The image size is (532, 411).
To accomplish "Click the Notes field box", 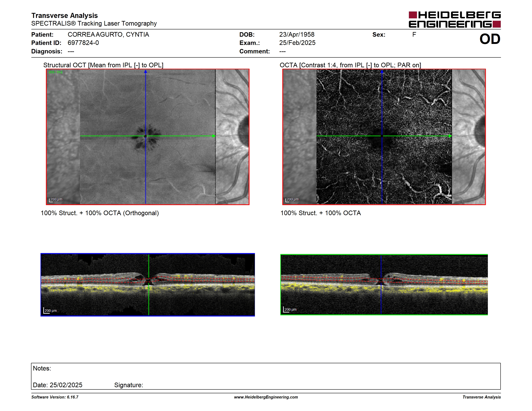I will tap(266, 376).
